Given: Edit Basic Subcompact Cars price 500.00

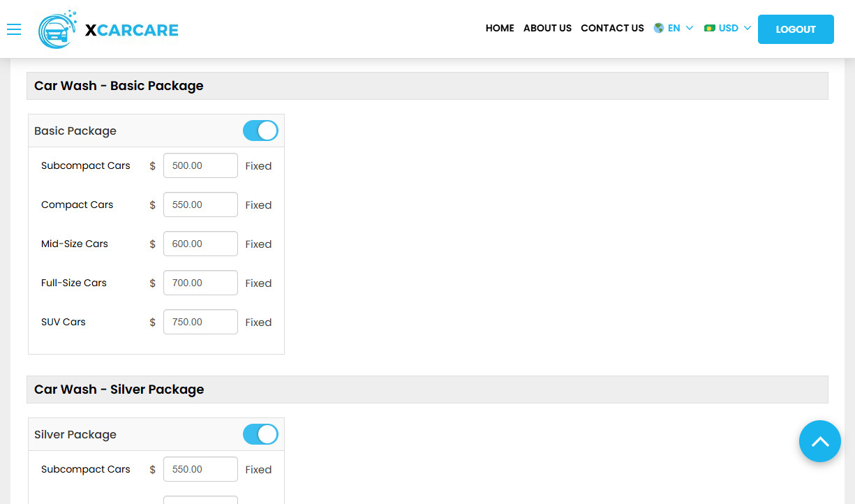Looking at the screenshot, I should 200,166.
